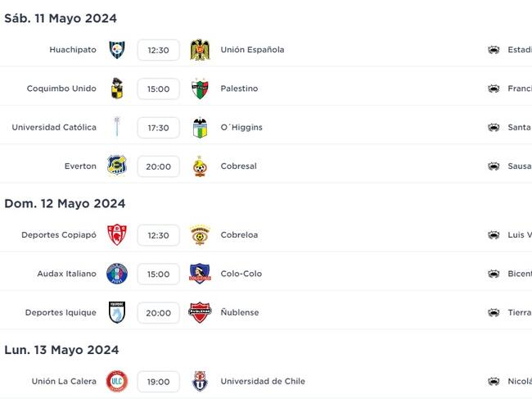
Task: Open the Everton club crest
Action: tap(117, 165)
